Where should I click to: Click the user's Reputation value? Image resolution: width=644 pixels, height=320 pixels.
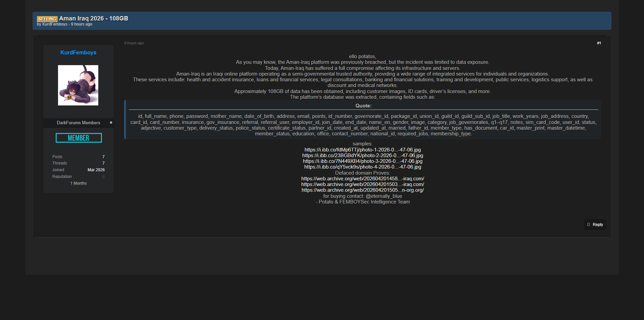pos(103,177)
